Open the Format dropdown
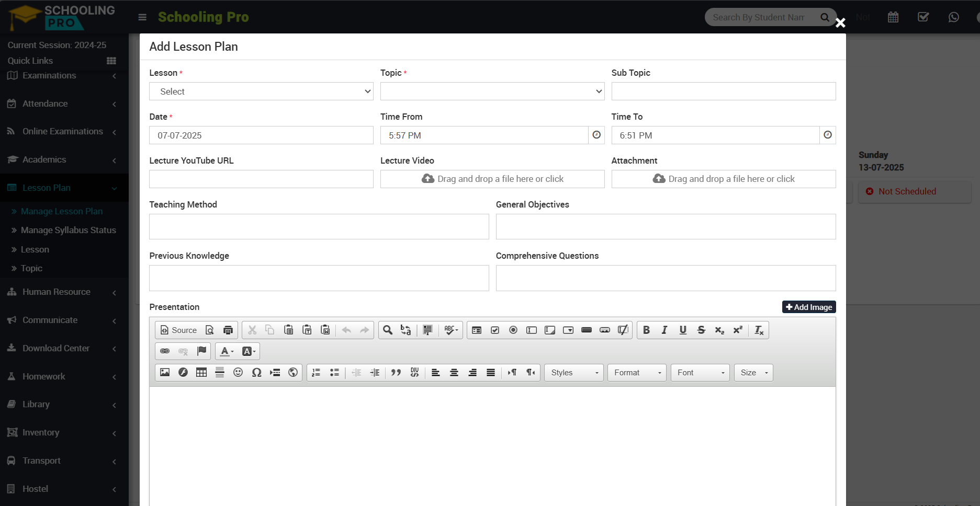Image resolution: width=980 pixels, height=506 pixels. [637, 373]
